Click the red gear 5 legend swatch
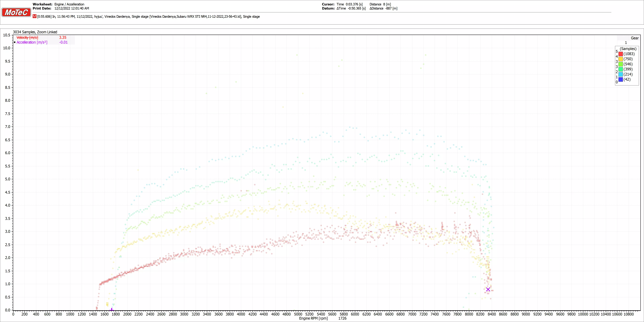The height and width of the screenshot is (322, 644). coord(621,54)
